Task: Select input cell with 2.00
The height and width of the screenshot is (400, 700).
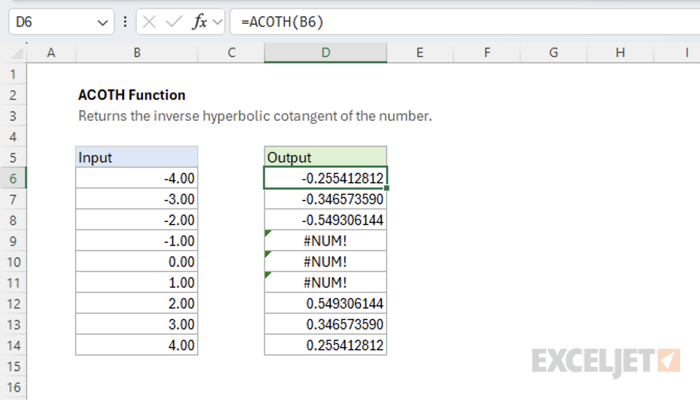Action: (x=137, y=304)
